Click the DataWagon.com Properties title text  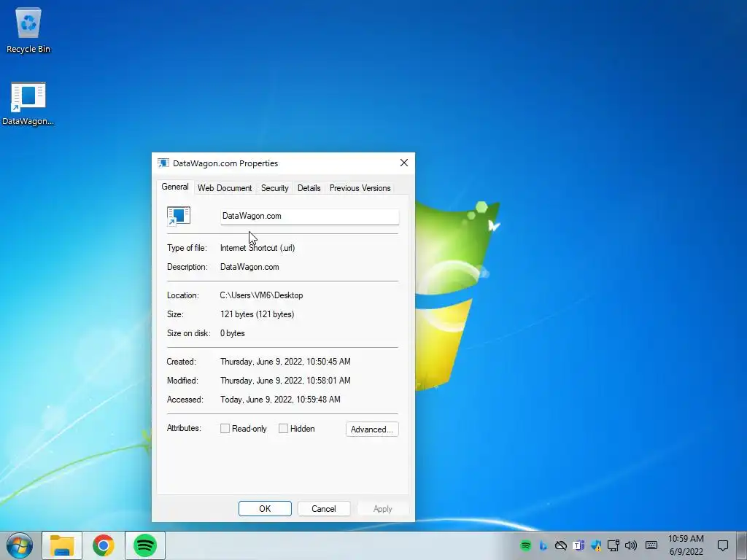coord(225,163)
